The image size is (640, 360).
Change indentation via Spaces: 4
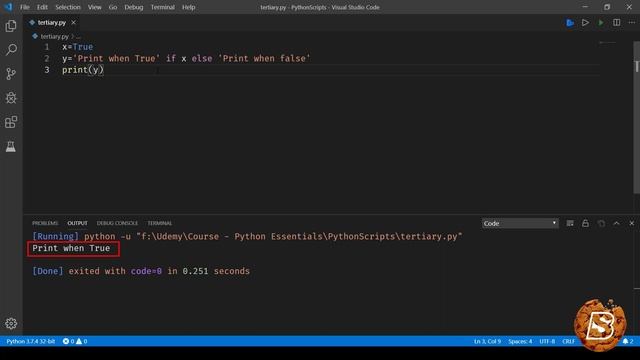[520, 341]
